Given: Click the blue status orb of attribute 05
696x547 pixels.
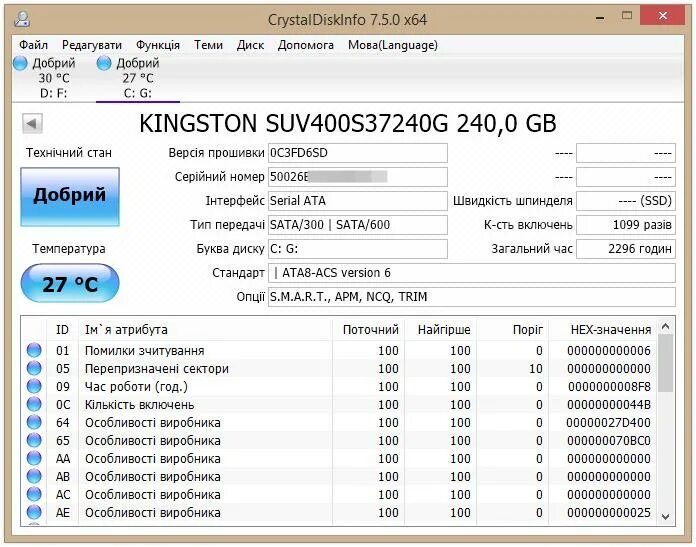Looking at the screenshot, I should [x=34, y=369].
